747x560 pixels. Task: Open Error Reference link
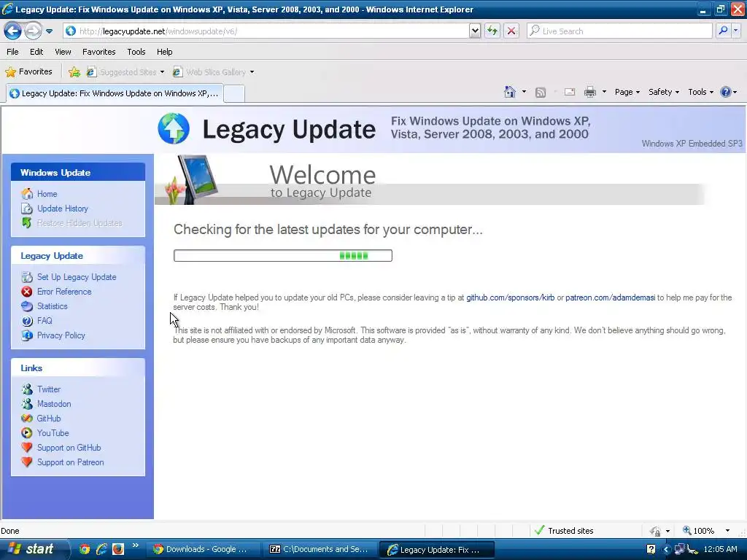64,292
